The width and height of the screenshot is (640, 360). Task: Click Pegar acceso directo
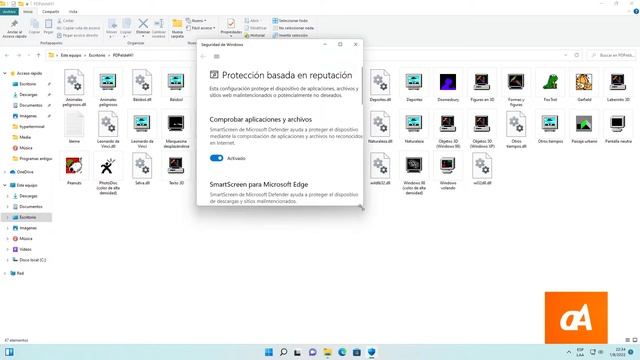(x=78, y=36)
